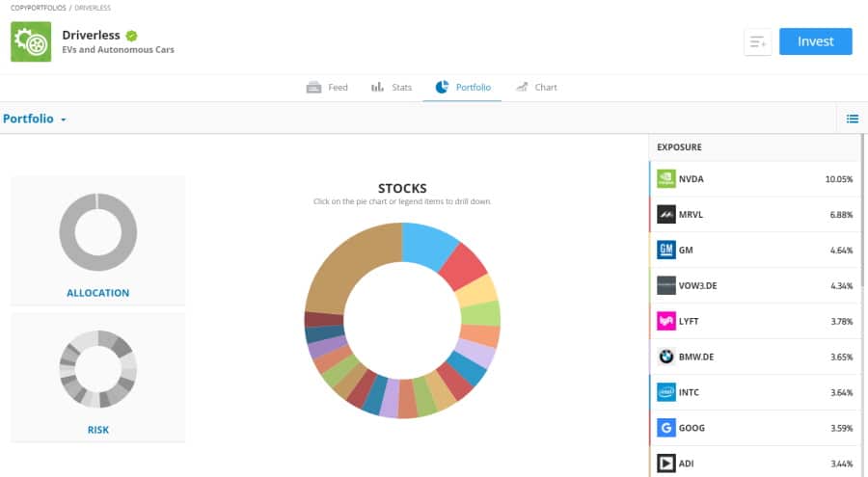The image size is (868, 477).
Task: Click the DRIVERLESS breadcrumb item
Action: click(93, 8)
